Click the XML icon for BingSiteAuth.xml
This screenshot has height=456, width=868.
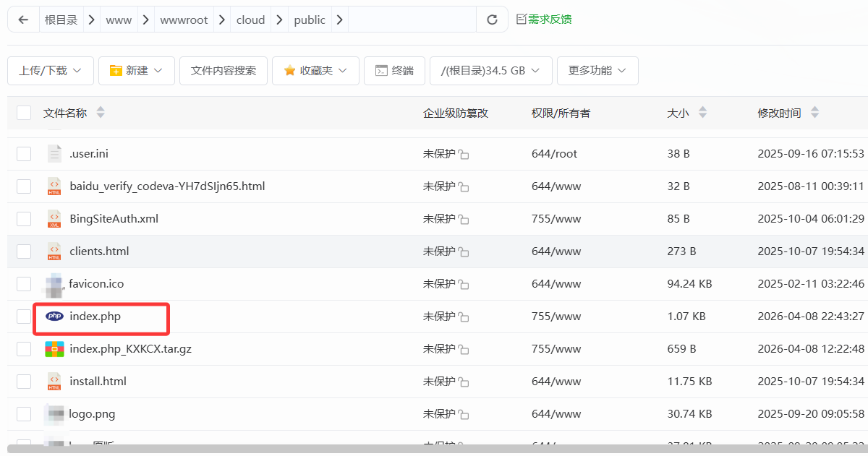(54, 219)
